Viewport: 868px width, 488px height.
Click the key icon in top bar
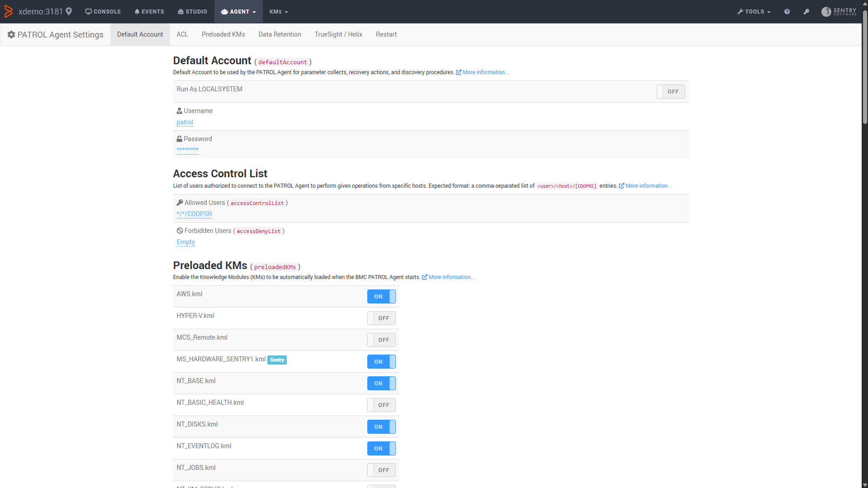click(806, 12)
